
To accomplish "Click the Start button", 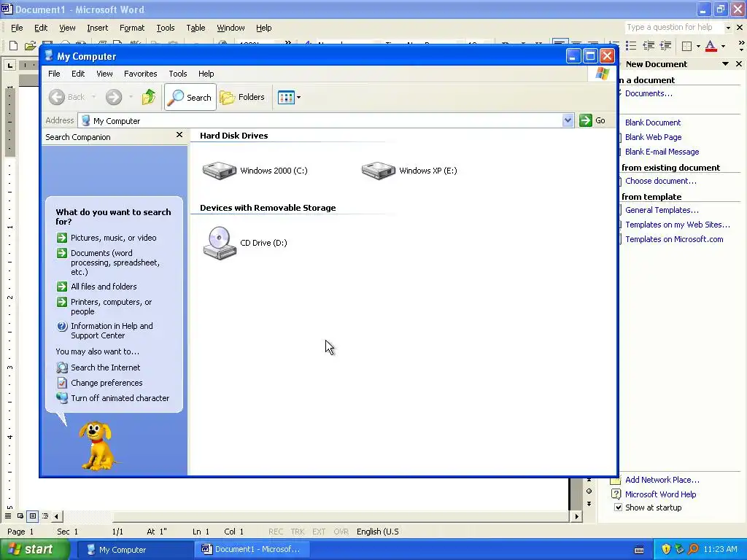I will click(35, 550).
